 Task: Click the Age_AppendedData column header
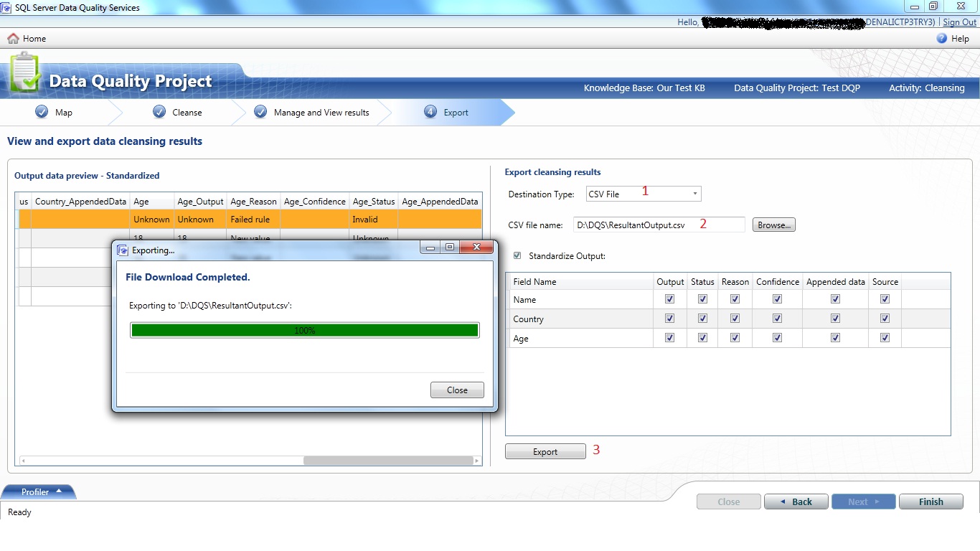pyautogui.click(x=440, y=201)
